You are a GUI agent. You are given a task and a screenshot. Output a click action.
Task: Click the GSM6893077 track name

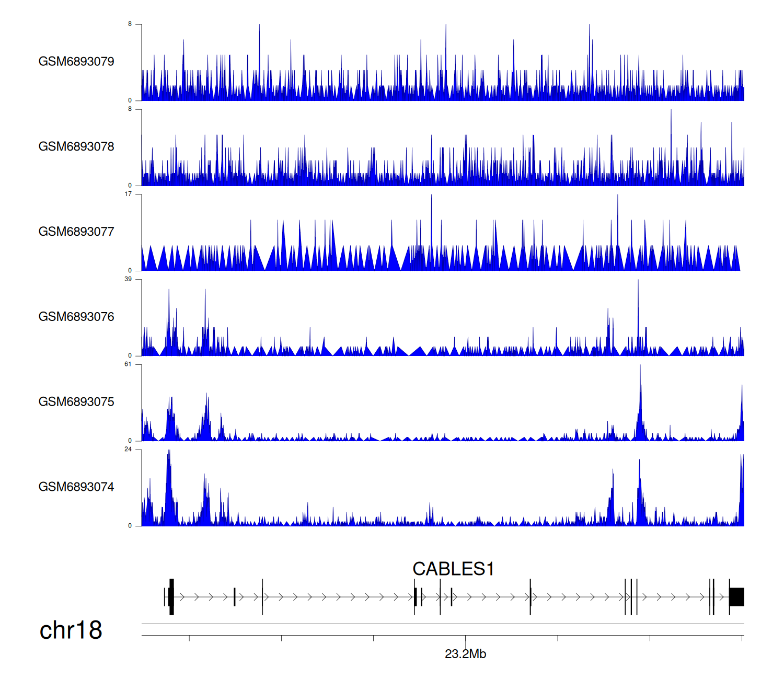[x=76, y=232]
